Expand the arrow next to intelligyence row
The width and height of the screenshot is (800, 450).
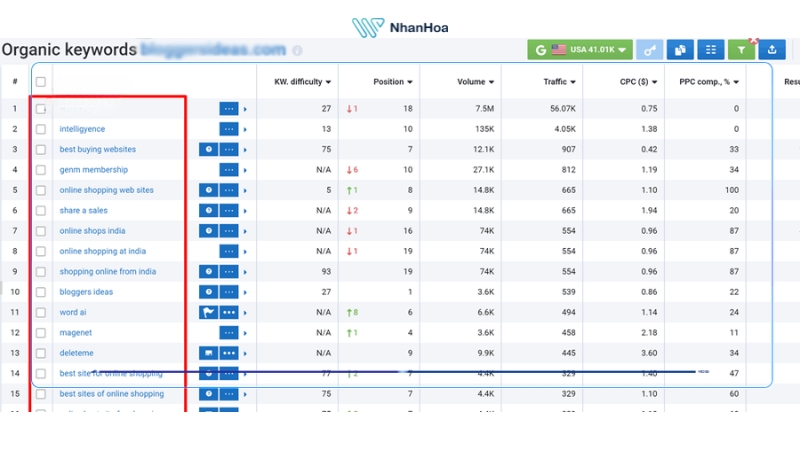click(245, 130)
